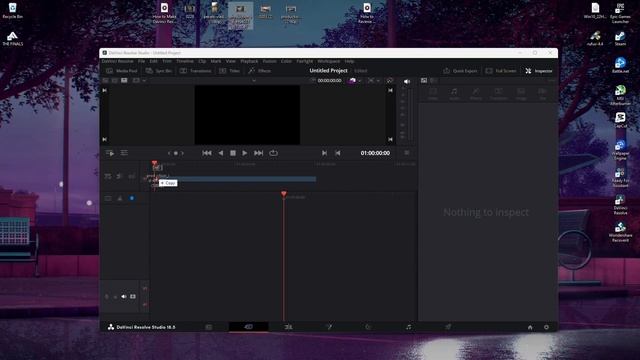Open the Trim menu

[x=167, y=61]
